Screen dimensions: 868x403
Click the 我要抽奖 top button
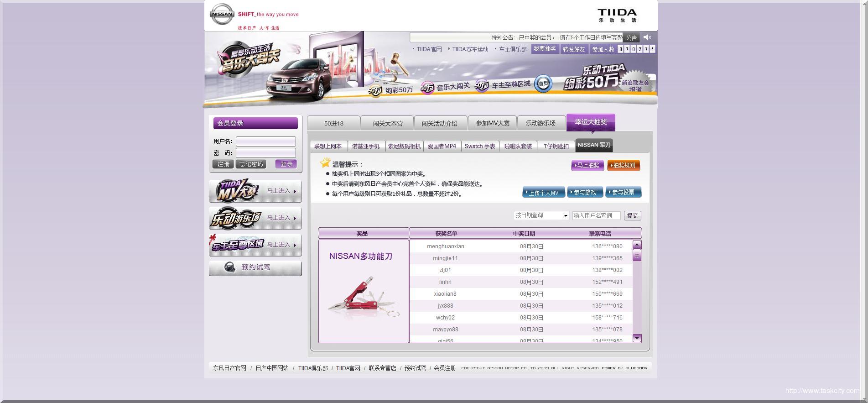click(545, 49)
